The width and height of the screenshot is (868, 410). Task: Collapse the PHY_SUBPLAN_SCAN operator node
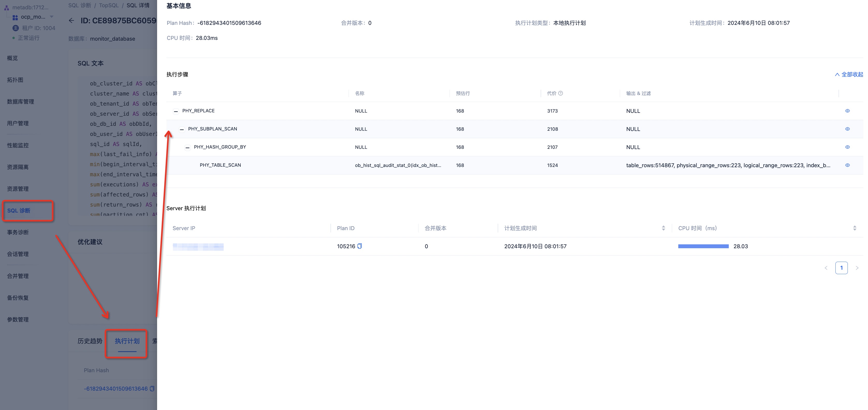point(182,129)
